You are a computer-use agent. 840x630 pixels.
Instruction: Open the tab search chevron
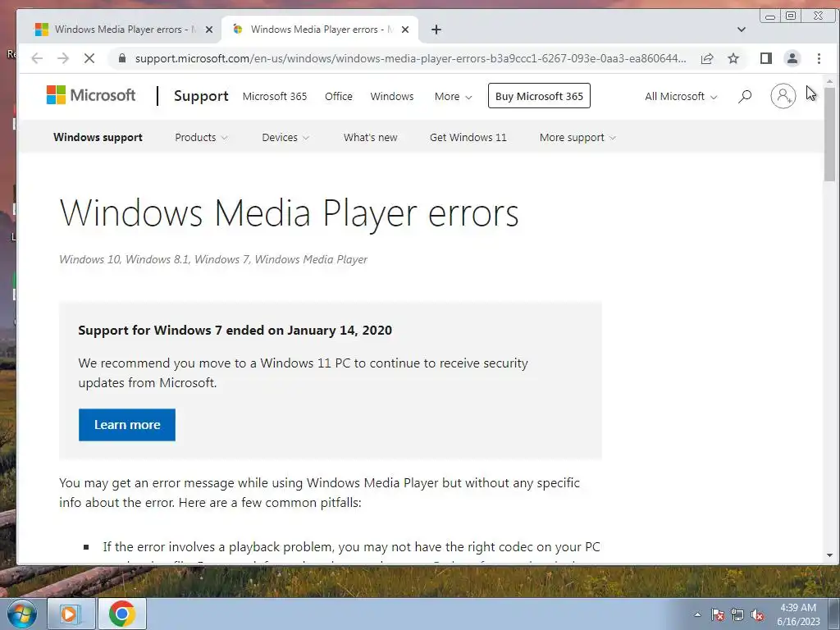742,30
